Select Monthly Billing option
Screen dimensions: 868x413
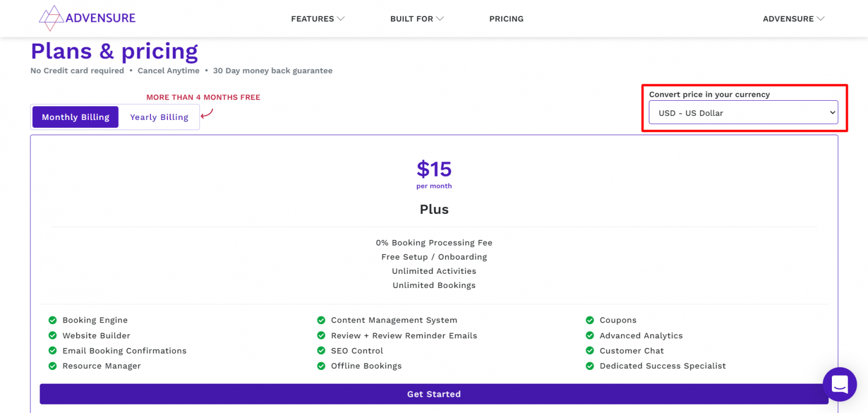[x=76, y=117]
